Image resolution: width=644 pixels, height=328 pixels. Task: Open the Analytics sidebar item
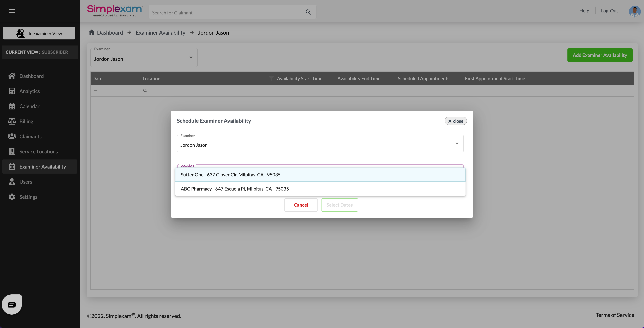click(30, 91)
